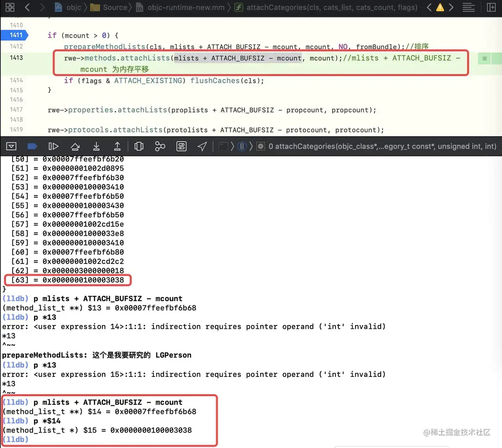Image resolution: width=502 pixels, height=448 pixels.
Task: Select stack frame 0 attachCategories
Action: click(376, 146)
